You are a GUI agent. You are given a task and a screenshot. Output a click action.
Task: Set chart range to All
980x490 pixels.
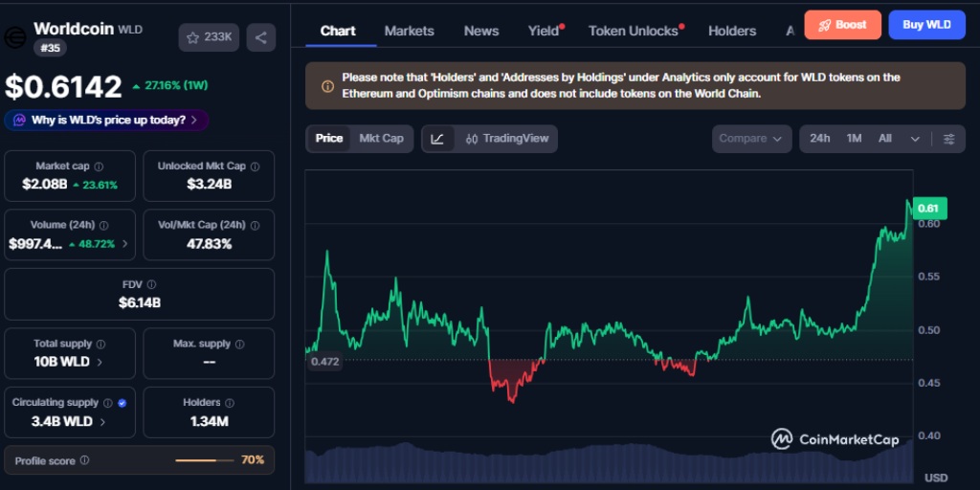[885, 139]
